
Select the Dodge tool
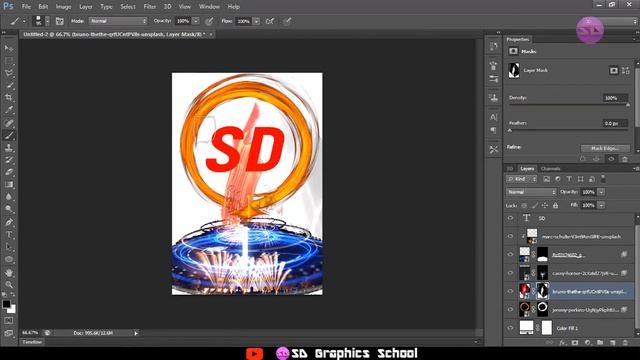pyautogui.click(x=9, y=209)
